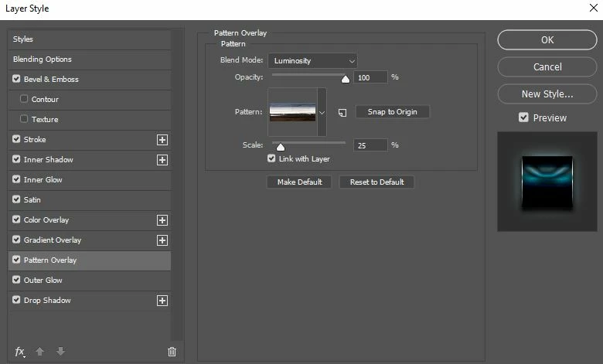Open Stroke settings panel
The image size is (603, 364).
(35, 140)
